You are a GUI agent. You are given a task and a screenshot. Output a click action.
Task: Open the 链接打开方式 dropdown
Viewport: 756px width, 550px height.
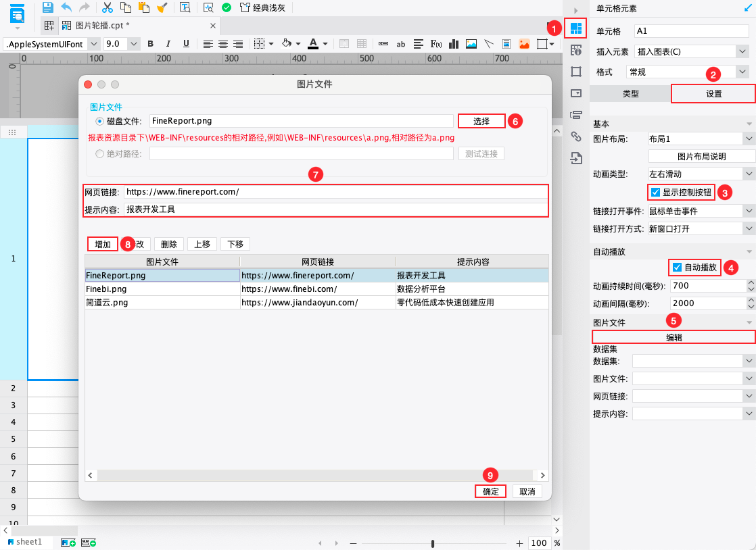(x=749, y=229)
